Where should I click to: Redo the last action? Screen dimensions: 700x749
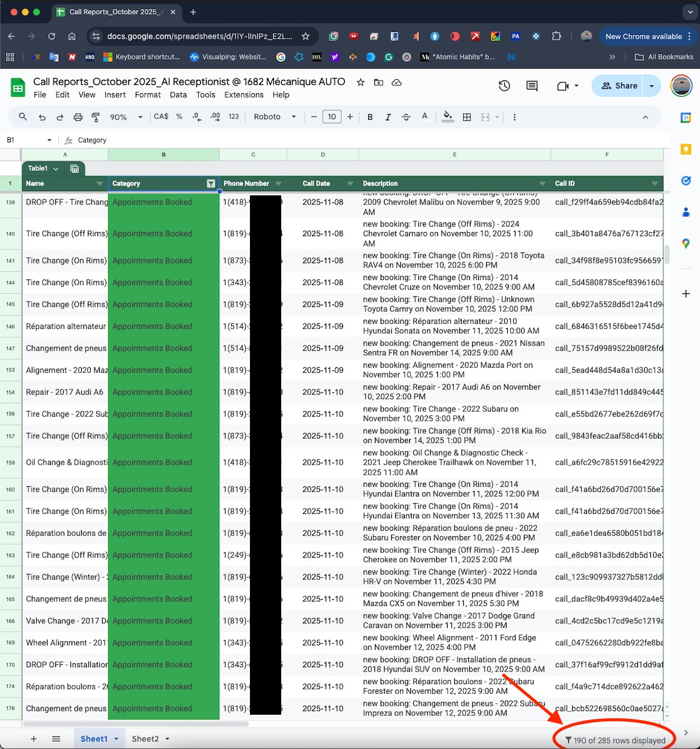(x=59, y=117)
